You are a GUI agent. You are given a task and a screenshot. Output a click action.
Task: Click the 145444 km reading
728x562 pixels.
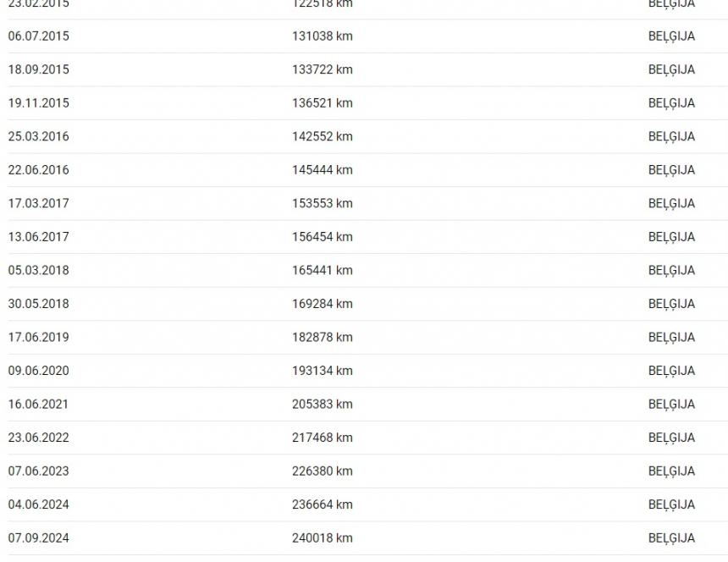click(323, 170)
